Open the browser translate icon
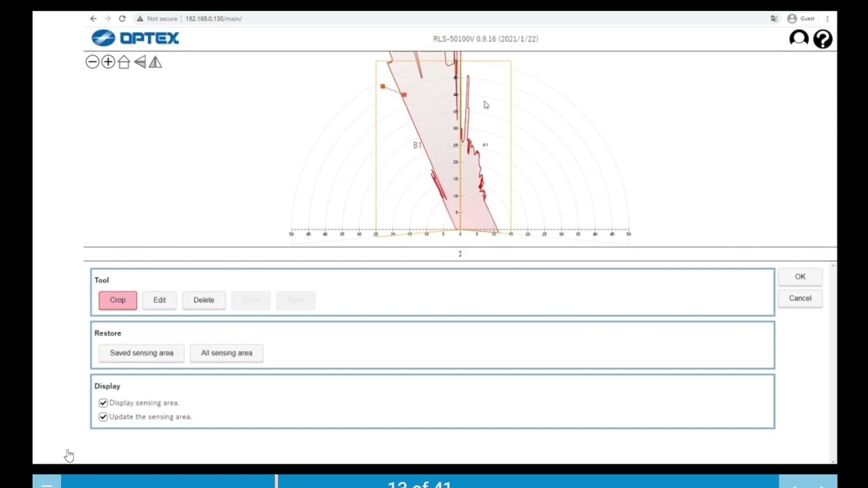 click(x=774, y=18)
